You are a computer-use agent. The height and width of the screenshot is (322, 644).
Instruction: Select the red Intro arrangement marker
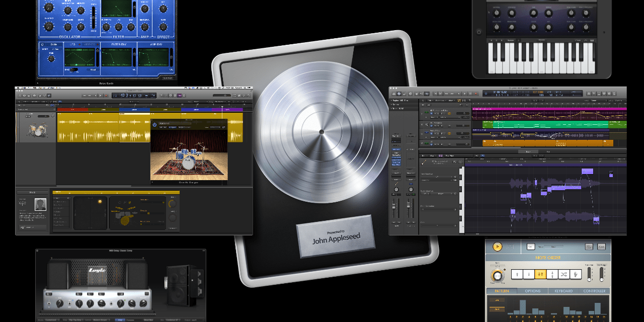coord(72,110)
